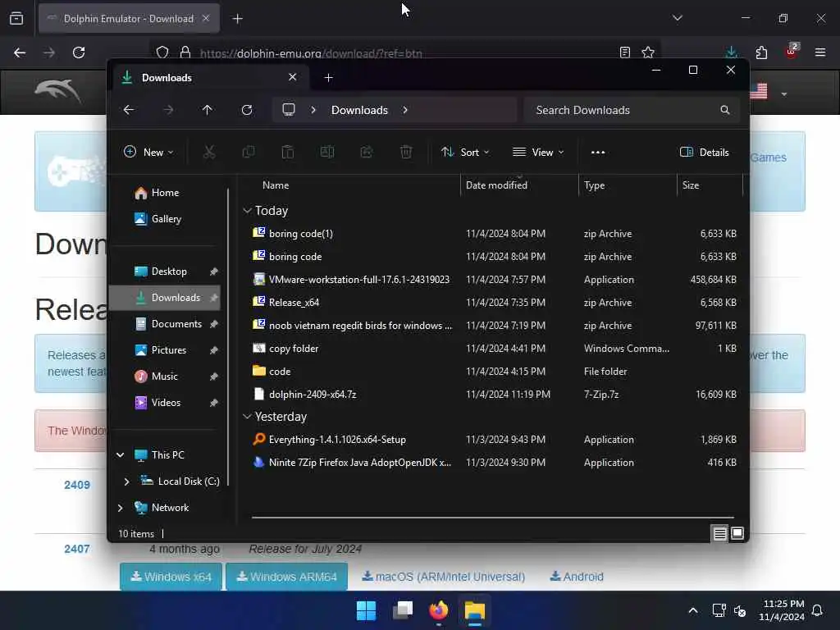Click the Delete trash icon in Explorer toolbar
The height and width of the screenshot is (630, 840).
[x=406, y=152]
